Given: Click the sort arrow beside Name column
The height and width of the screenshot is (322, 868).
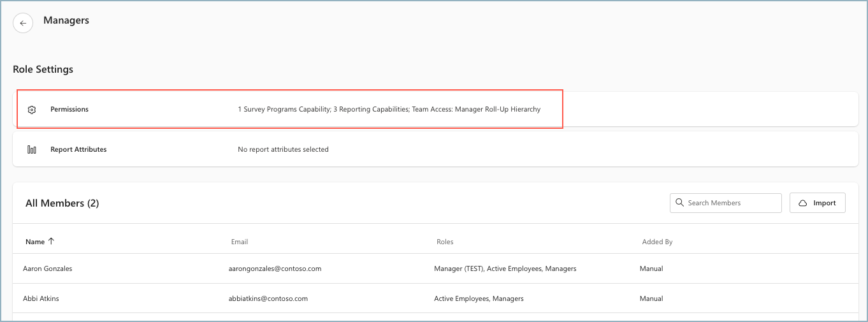Looking at the screenshot, I should click(52, 242).
